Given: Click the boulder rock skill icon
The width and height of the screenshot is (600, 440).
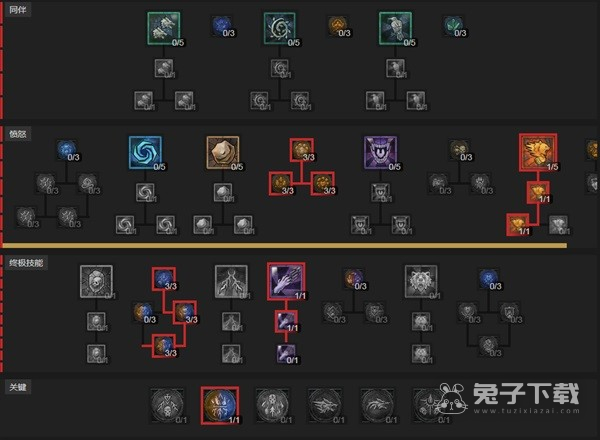Looking at the screenshot, I should point(223,152).
